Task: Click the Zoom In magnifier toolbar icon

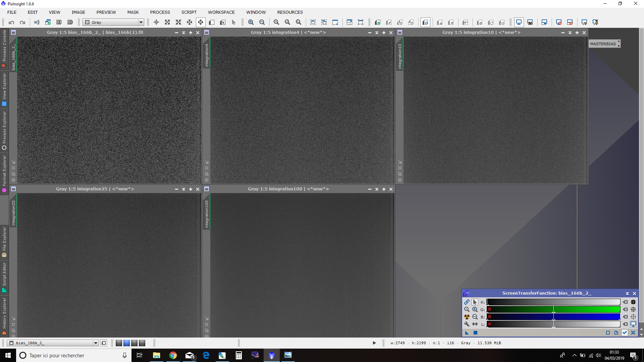Action: (251, 22)
